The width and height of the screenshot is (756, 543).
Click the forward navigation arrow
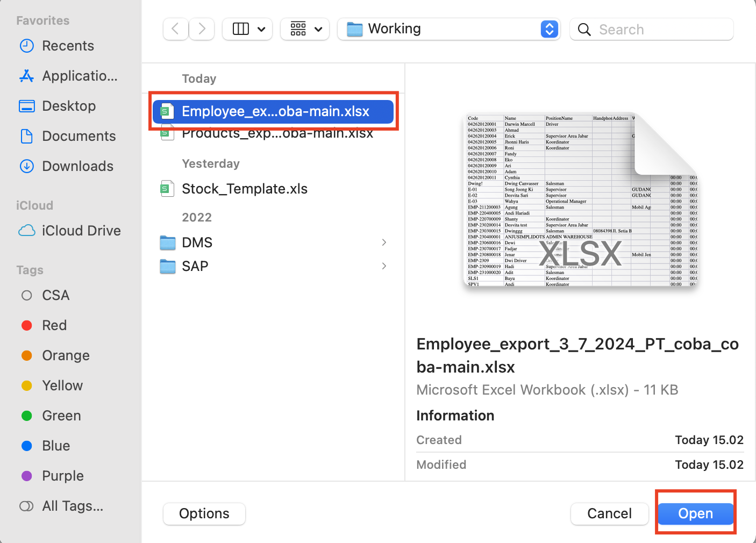(202, 29)
